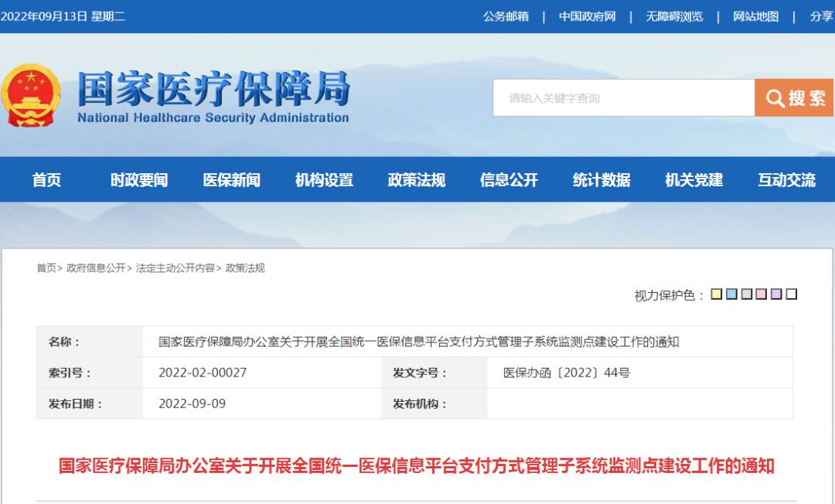The height and width of the screenshot is (504, 835).
Task: Select the purple eye-protection color swatch
Action: 776,294
